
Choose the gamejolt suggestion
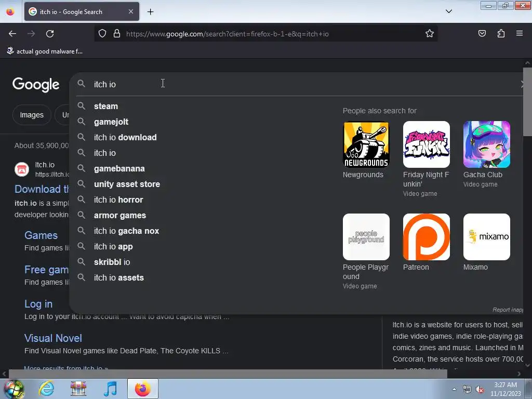111,122
